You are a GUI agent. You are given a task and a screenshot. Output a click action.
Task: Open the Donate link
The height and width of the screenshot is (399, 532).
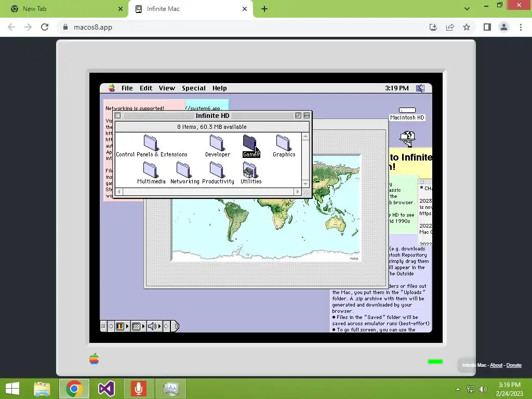[x=514, y=365]
